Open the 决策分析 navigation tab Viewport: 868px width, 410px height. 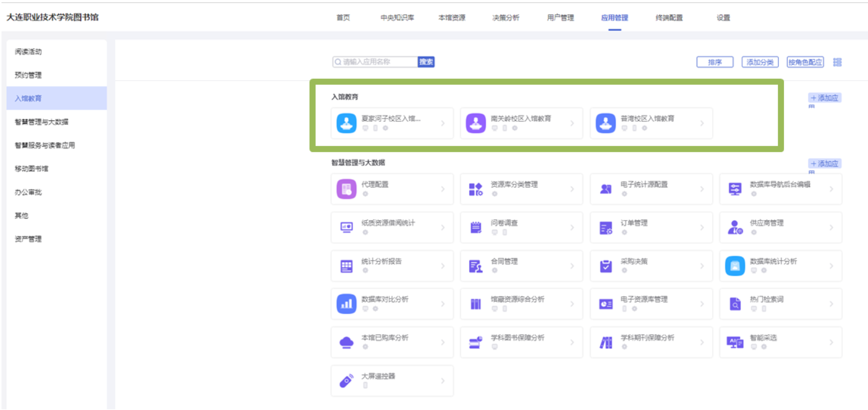pyautogui.click(x=505, y=17)
